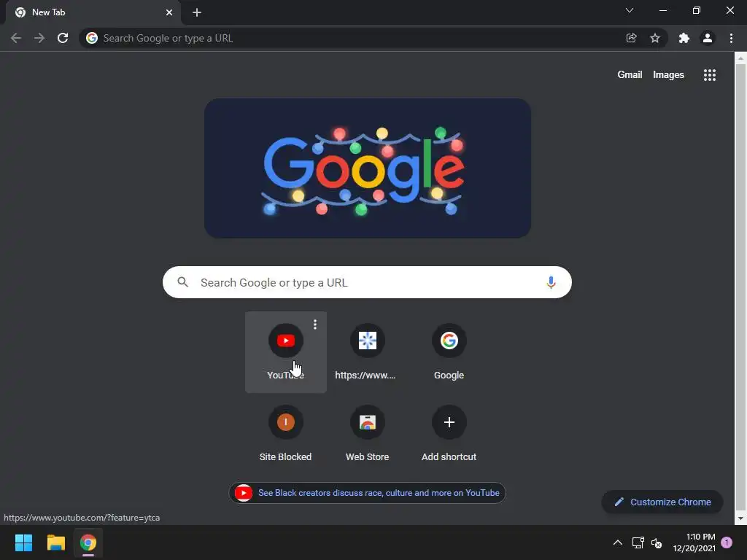The image size is (747, 560).
Task: Click the magnifier icon in search box
Action: click(182, 282)
